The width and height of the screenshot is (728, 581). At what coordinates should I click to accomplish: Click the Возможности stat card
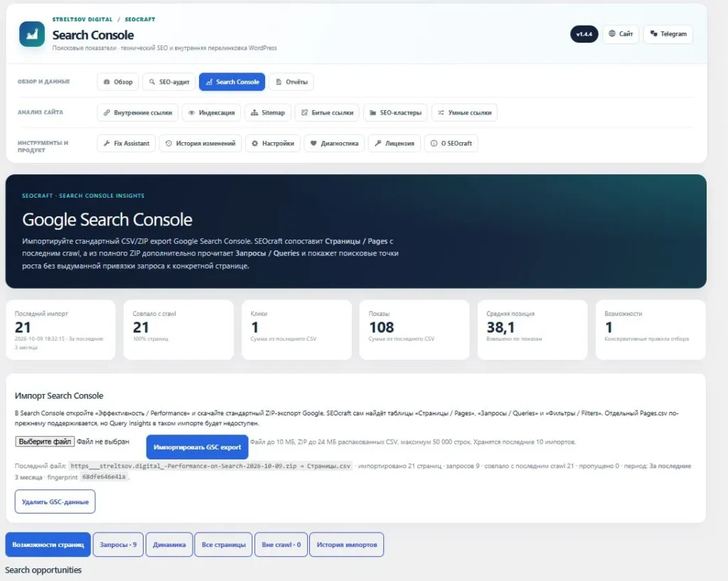[x=651, y=330]
